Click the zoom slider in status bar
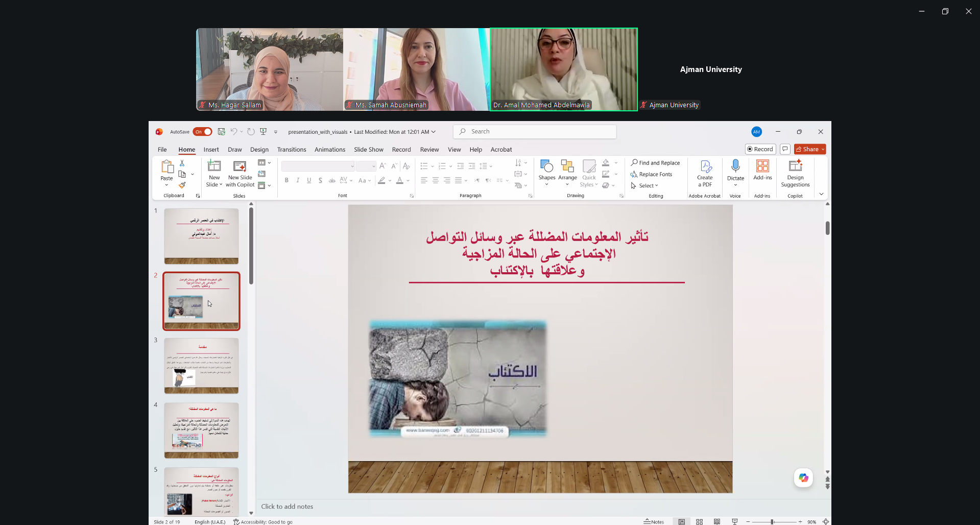The width and height of the screenshot is (980, 525). 773,521
